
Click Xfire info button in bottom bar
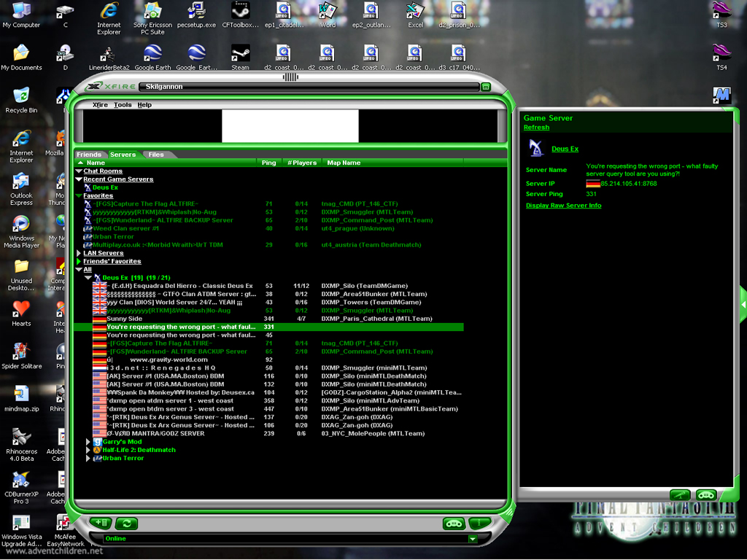pyautogui.click(x=480, y=524)
